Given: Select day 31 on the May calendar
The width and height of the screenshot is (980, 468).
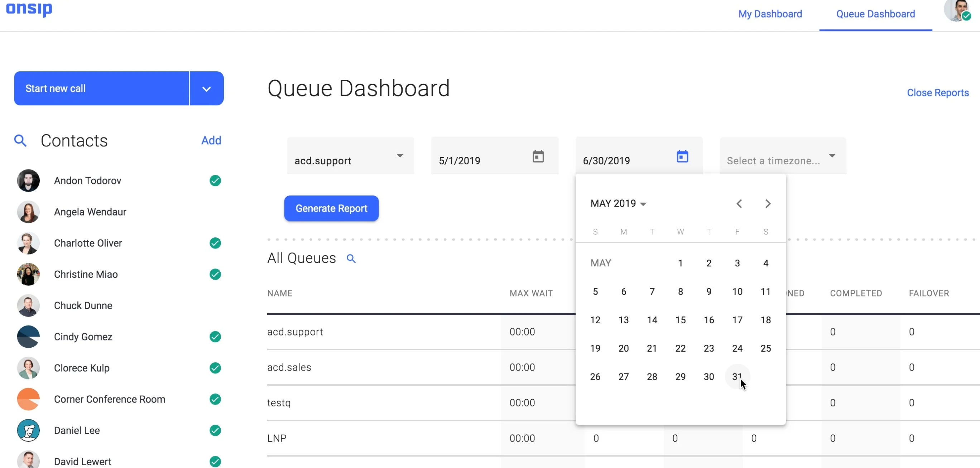Looking at the screenshot, I should click(736, 376).
